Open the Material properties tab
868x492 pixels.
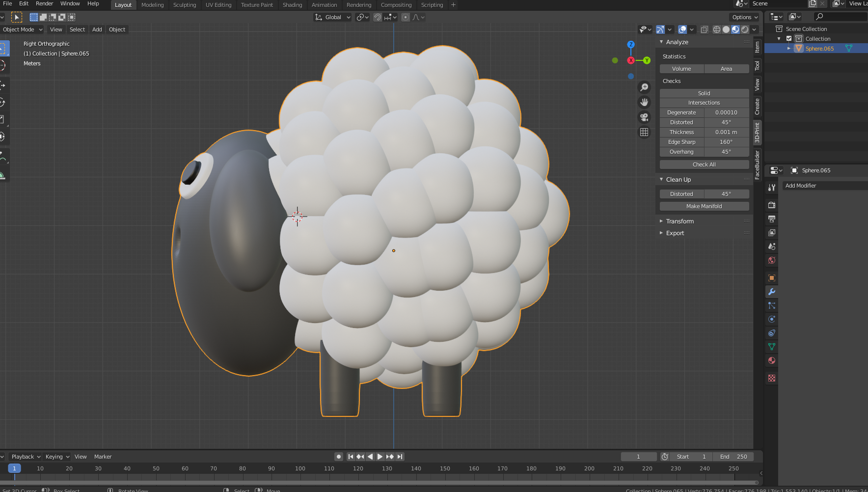tap(771, 359)
